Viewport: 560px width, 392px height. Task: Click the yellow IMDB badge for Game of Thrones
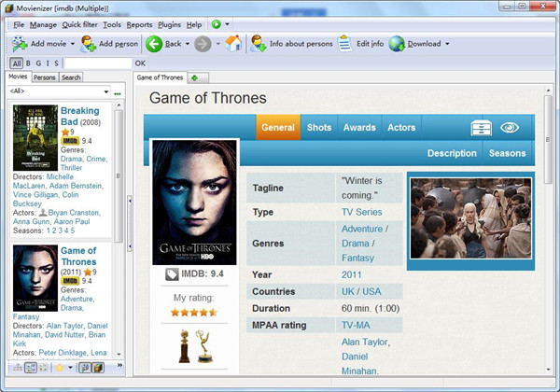pos(70,281)
